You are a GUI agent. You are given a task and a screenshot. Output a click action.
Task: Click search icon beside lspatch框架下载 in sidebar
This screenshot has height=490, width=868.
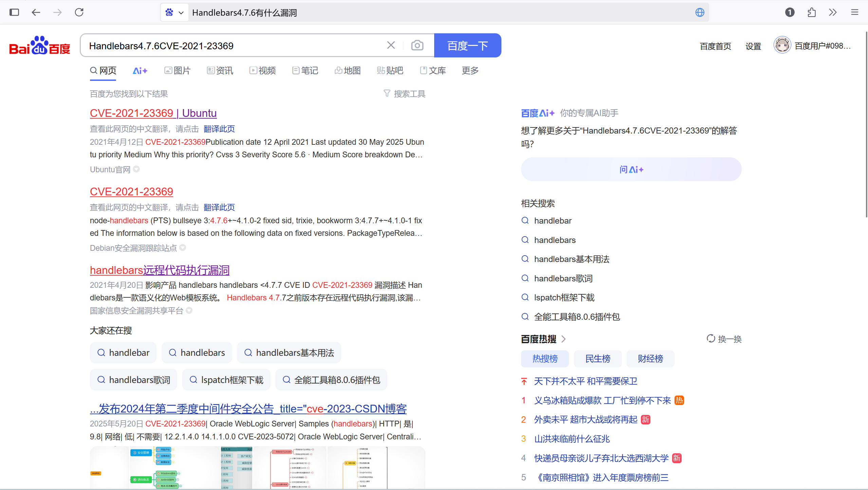(525, 297)
